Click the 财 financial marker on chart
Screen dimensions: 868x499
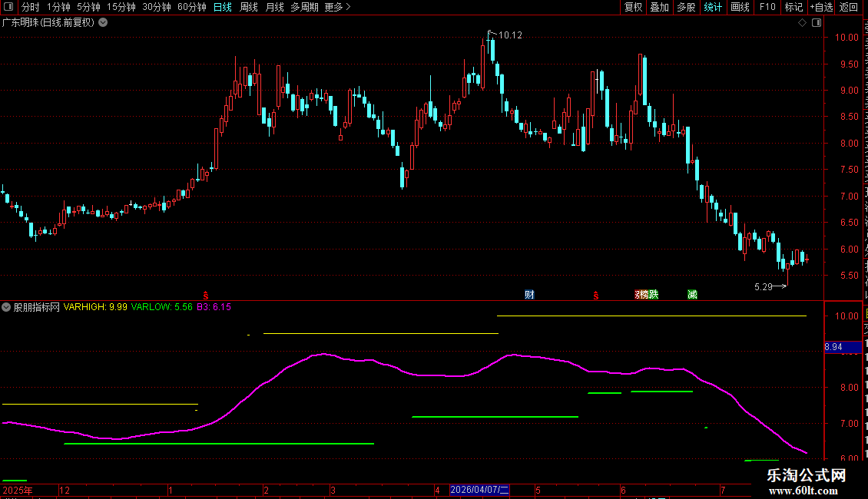(x=530, y=294)
